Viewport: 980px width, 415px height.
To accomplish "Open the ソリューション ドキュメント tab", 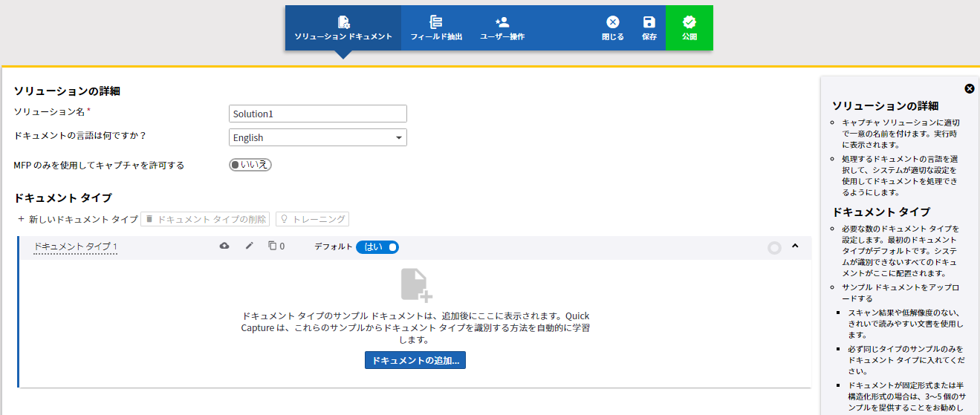I will pos(343,28).
